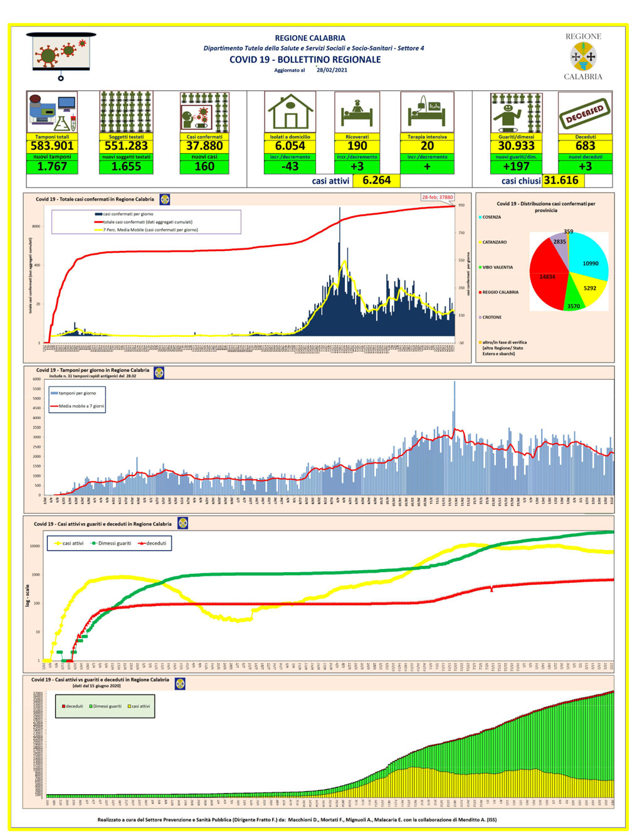
Task: Click the nuovi guariti value '+197'
Action: pyautogui.click(x=516, y=167)
